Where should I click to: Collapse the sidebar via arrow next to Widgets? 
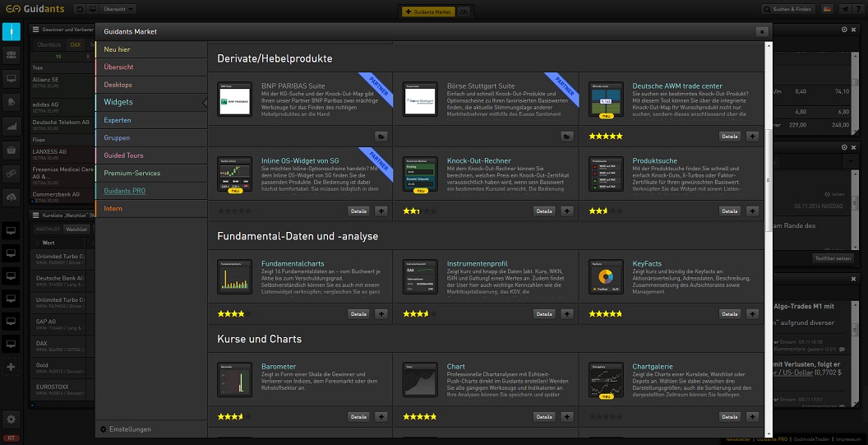click(x=205, y=103)
